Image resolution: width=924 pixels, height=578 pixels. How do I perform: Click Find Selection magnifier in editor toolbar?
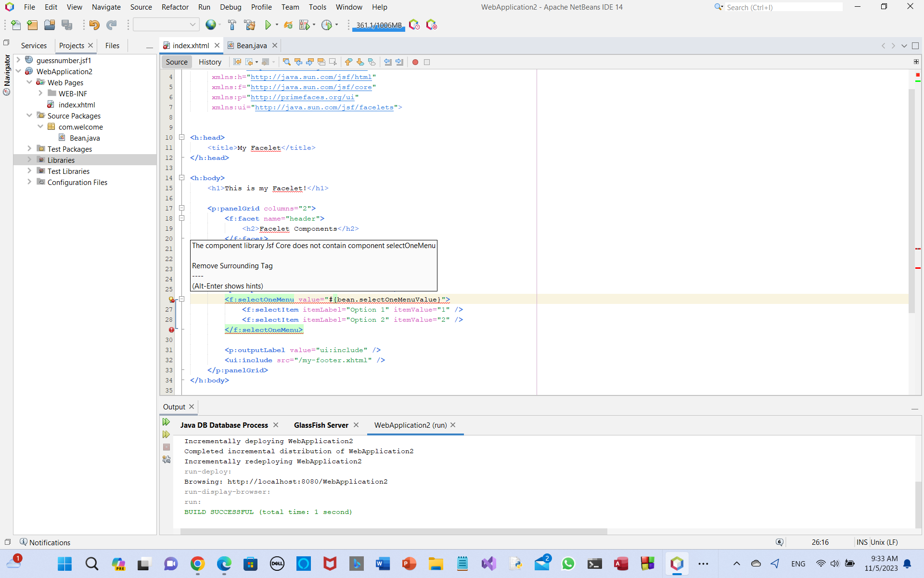[286, 62]
